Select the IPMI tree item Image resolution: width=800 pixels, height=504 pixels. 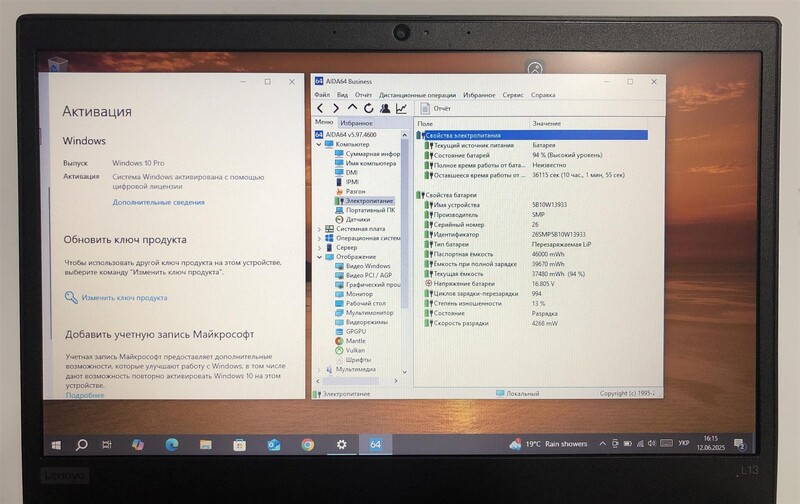[x=347, y=182]
